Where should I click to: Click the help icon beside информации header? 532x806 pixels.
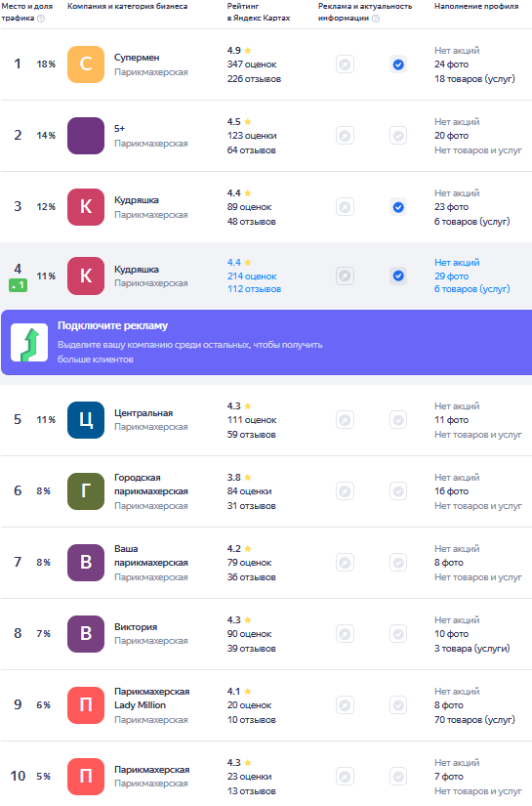pyautogui.click(x=376, y=18)
